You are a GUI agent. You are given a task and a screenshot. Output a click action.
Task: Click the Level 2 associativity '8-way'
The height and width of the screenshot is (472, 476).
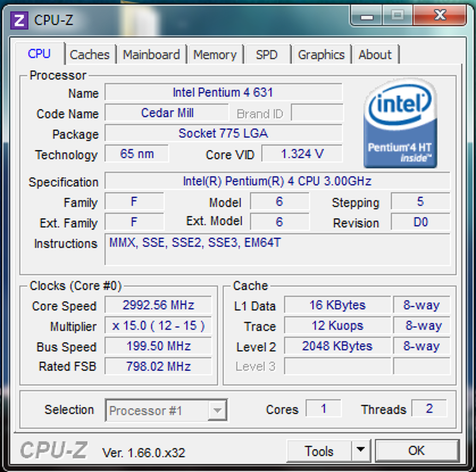(422, 346)
